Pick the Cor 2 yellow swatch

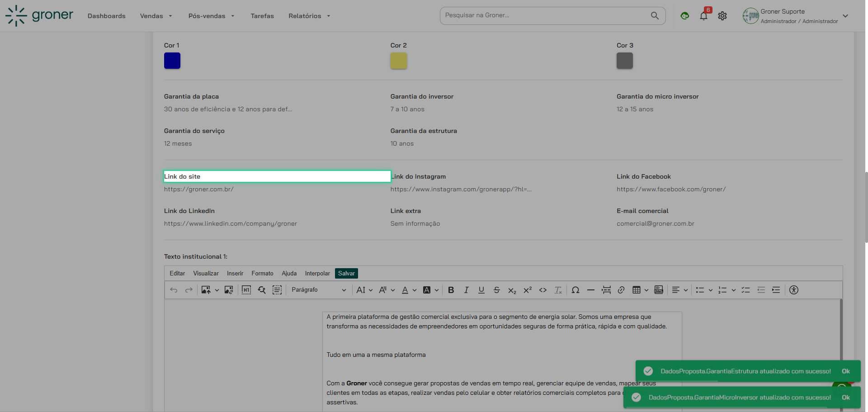399,61
